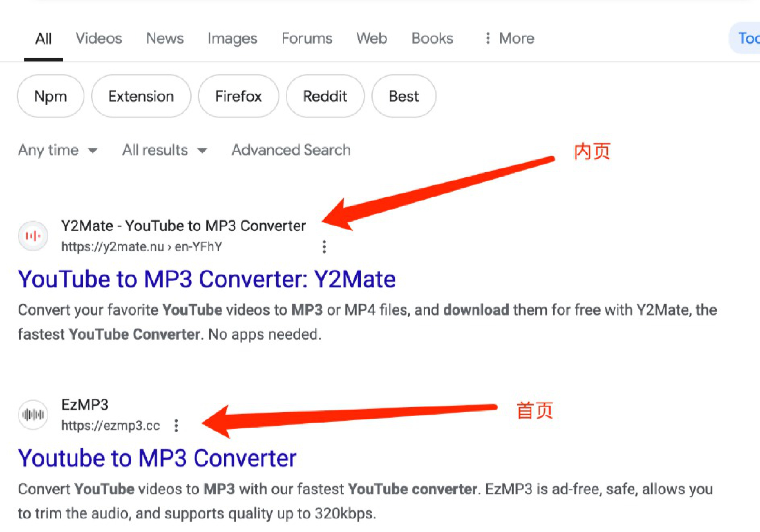
Task: Open three-dot menu beside ezmp3.cc URL
Action: point(176,425)
